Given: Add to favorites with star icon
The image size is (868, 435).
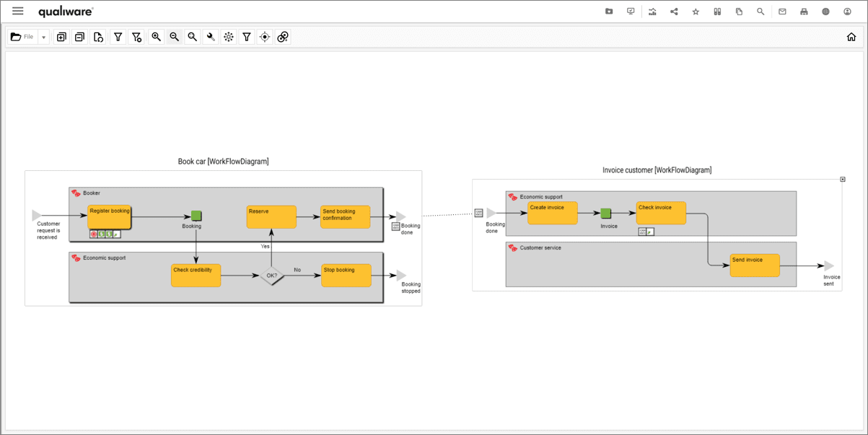Looking at the screenshot, I should pos(696,12).
